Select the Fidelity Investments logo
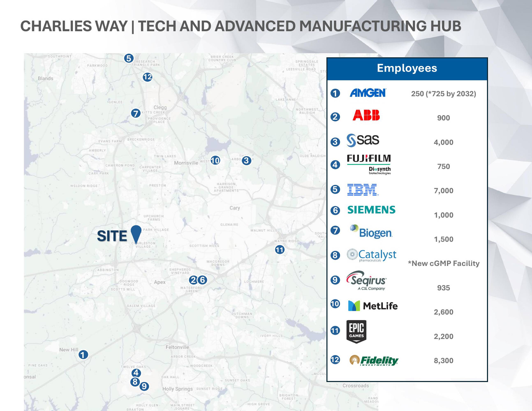This screenshot has width=532, height=411. 374,360
